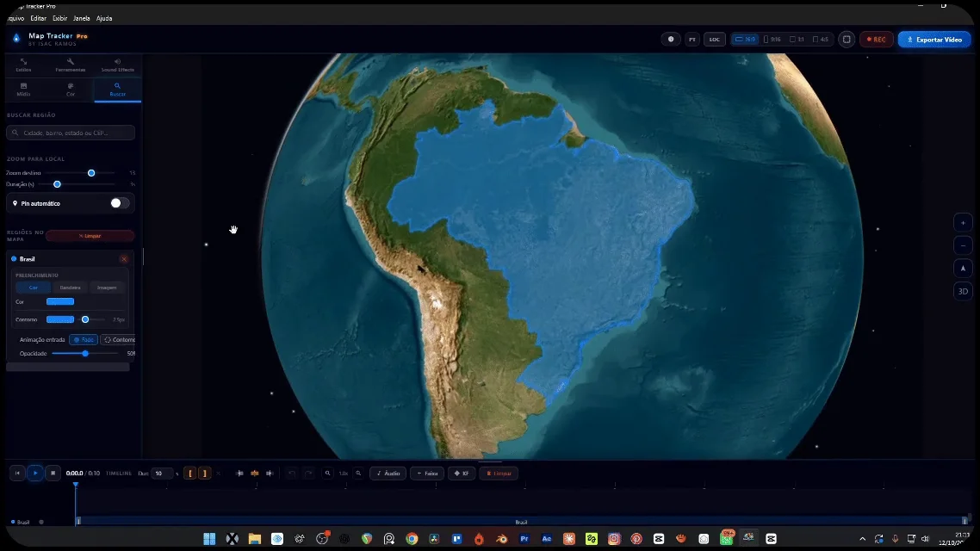Add a Faixa track

tap(427, 474)
